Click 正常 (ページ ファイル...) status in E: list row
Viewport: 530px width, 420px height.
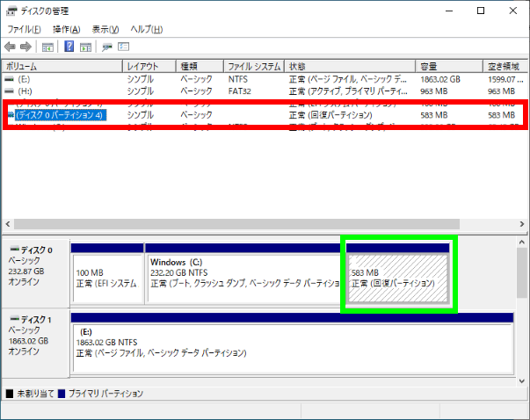point(348,79)
